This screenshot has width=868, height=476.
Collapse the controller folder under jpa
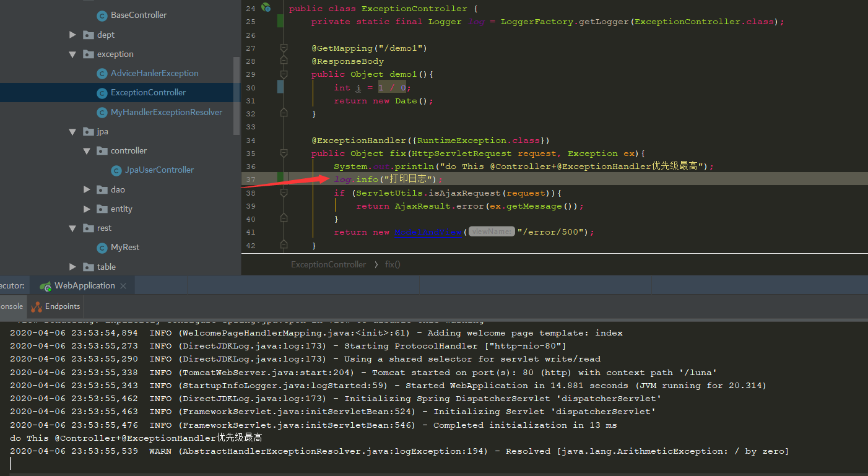tap(87, 150)
